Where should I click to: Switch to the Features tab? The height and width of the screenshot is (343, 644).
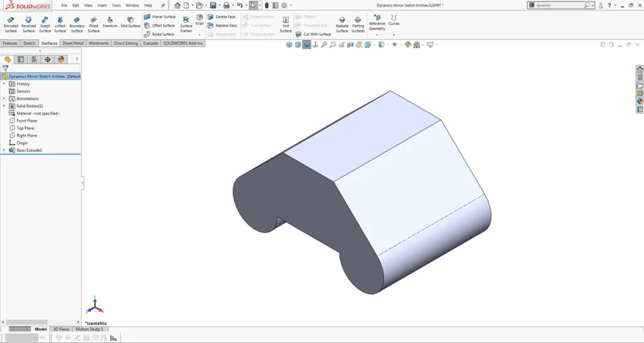point(10,43)
